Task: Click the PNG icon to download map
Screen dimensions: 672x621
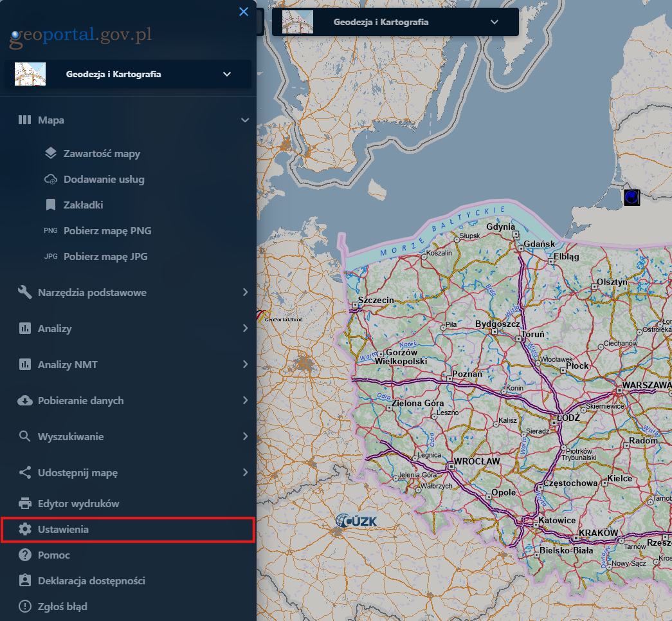Action: click(x=51, y=231)
